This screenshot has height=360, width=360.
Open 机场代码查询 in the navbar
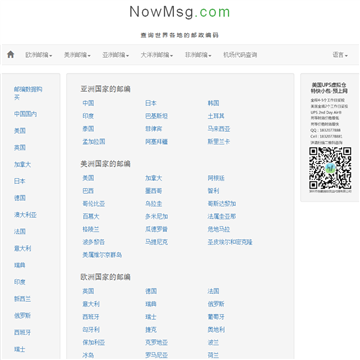coord(240,55)
